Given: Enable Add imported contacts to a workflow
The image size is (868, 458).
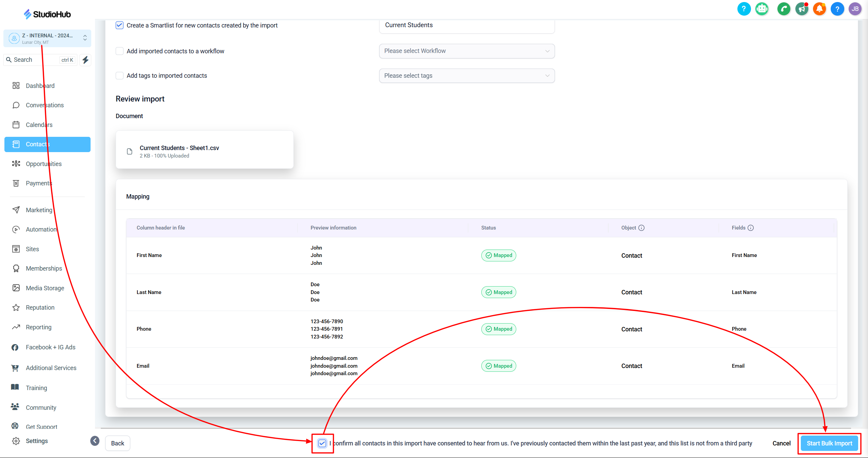Looking at the screenshot, I should [119, 51].
